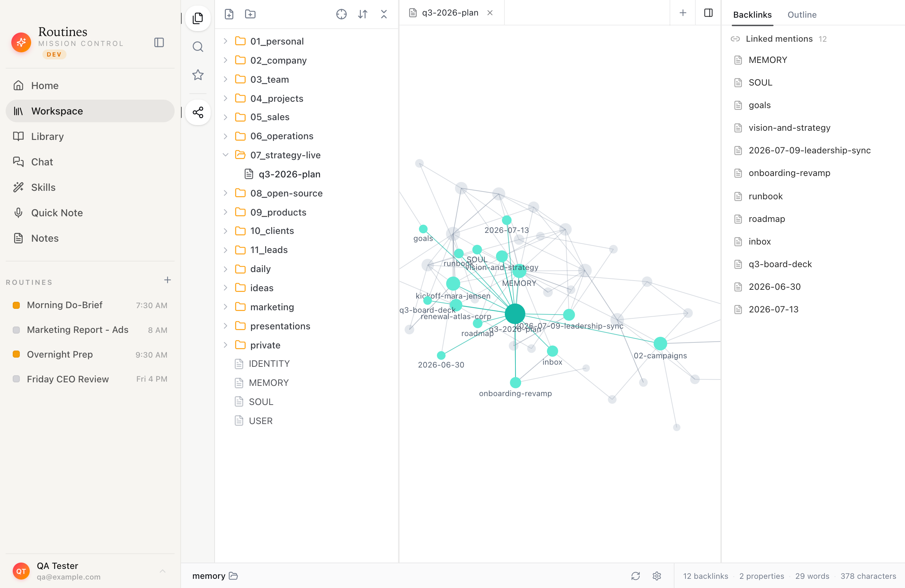Expand the 08_open-source folder
Image resolution: width=905 pixels, height=588 pixels.
click(226, 193)
